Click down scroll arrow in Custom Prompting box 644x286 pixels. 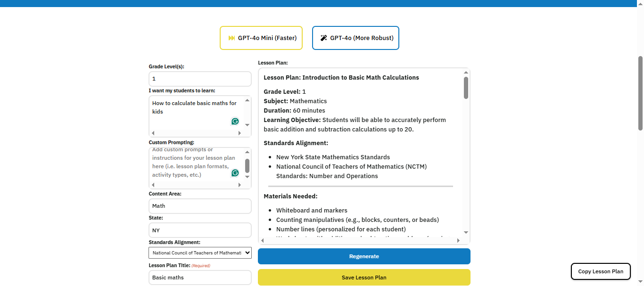(x=247, y=176)
